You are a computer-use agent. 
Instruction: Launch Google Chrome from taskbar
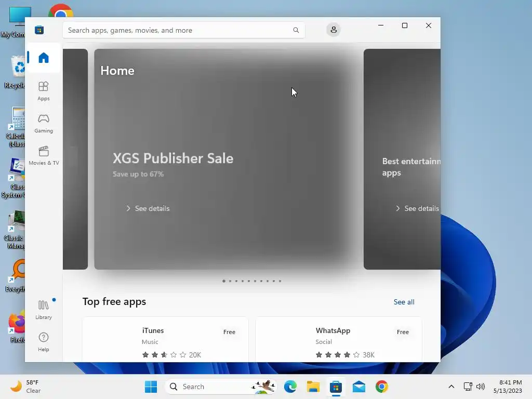point(382,387)
